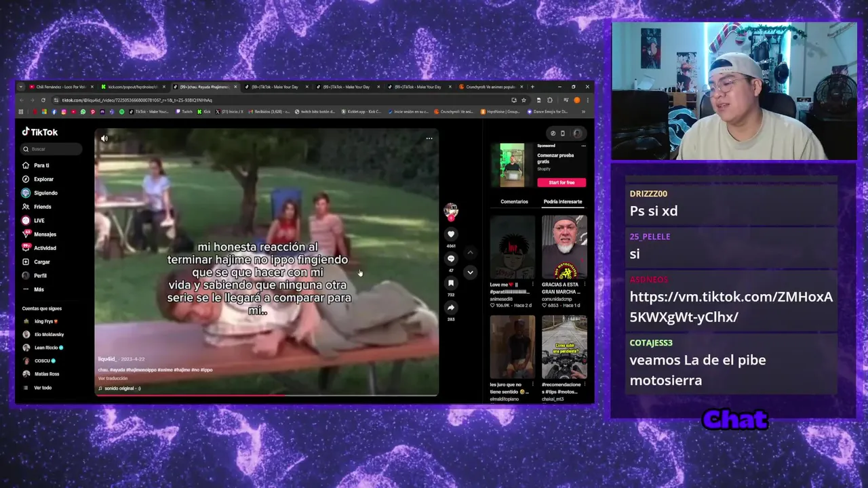This screenshot has height=488, width=868.
Task: Open Shopify sponsored ad thumbnail
Action: pos(512,165)
